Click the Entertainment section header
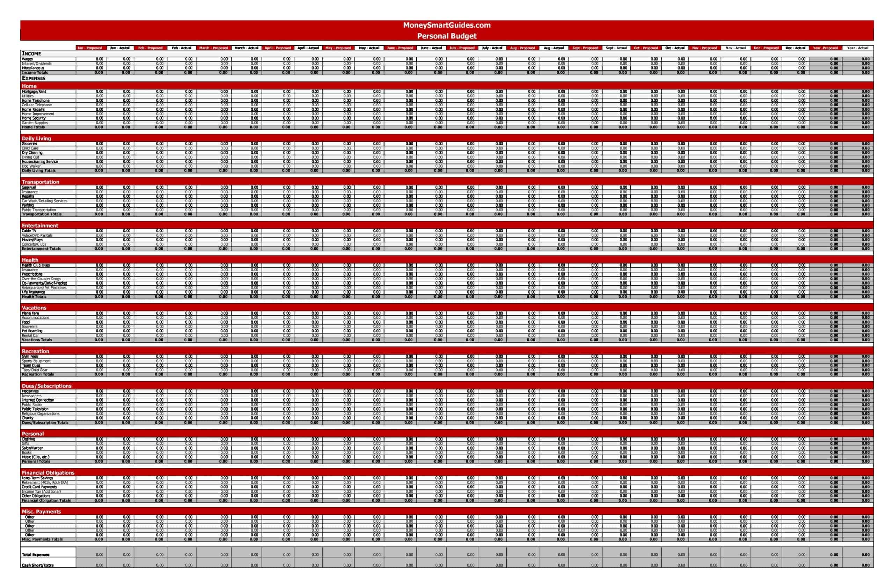Viewport: 894px width, 588px height. click(x=41, y=226)
